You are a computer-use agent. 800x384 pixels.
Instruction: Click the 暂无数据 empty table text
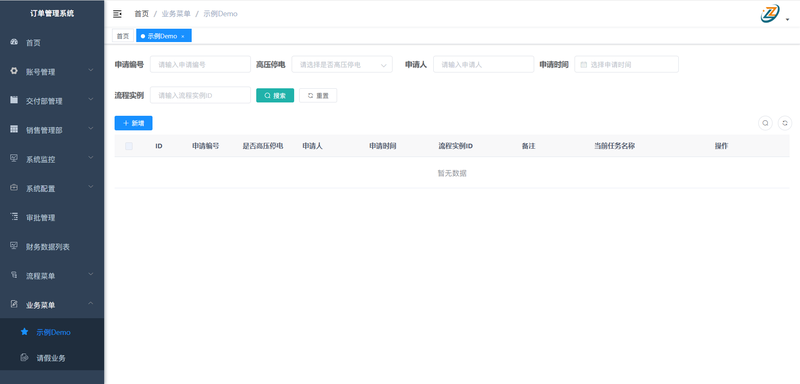[452, 173]
